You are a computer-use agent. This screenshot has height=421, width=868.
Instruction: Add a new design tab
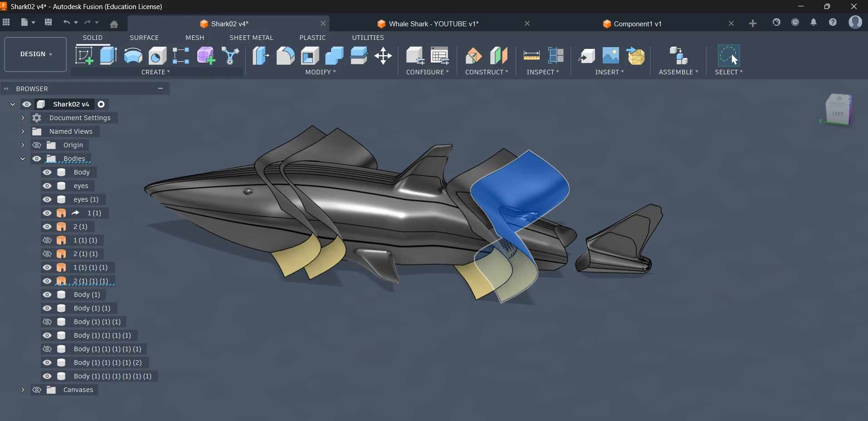pos(753,24)
